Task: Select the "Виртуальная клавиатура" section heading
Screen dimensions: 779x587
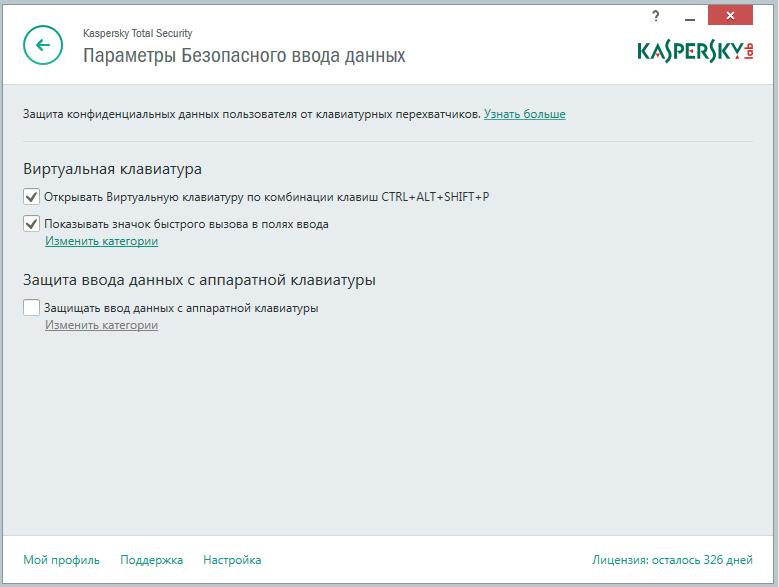Action: (112, 169)
